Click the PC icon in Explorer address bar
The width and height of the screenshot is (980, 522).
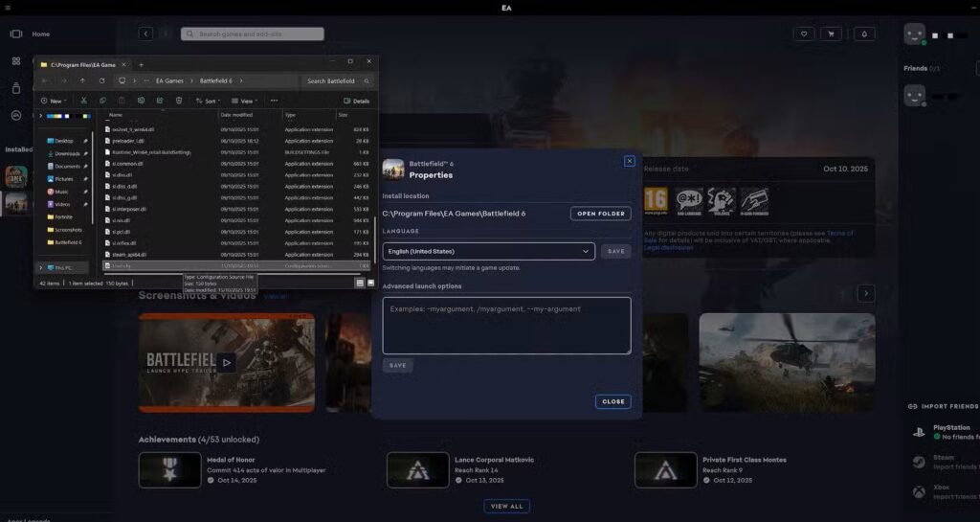click(122, 80)
